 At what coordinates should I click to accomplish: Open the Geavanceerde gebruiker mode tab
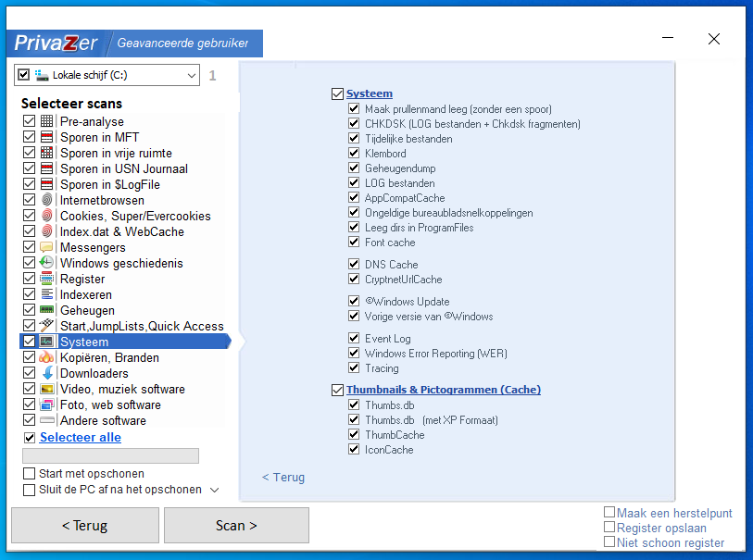(x=183, y=44)
